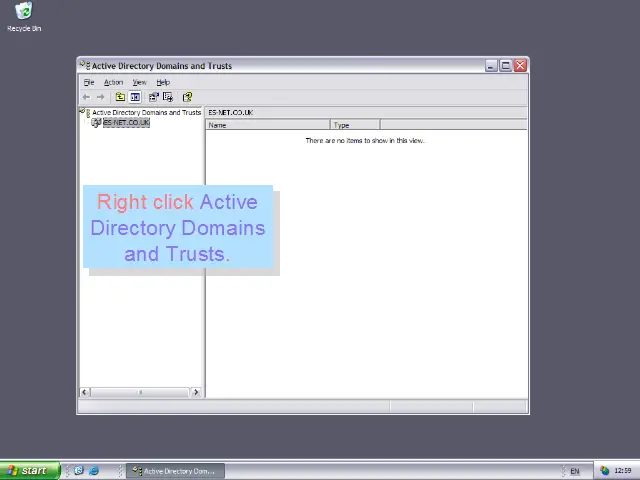Select the ES-NET.CO.UK domain tree node
This screenshot has width=640, height=480.
tap(127, 122)
